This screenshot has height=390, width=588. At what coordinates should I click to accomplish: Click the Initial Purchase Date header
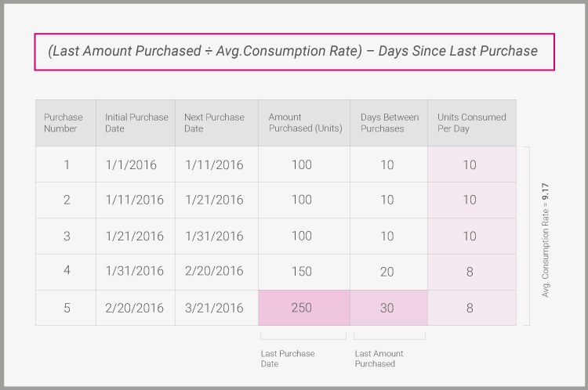pos(136,123)
